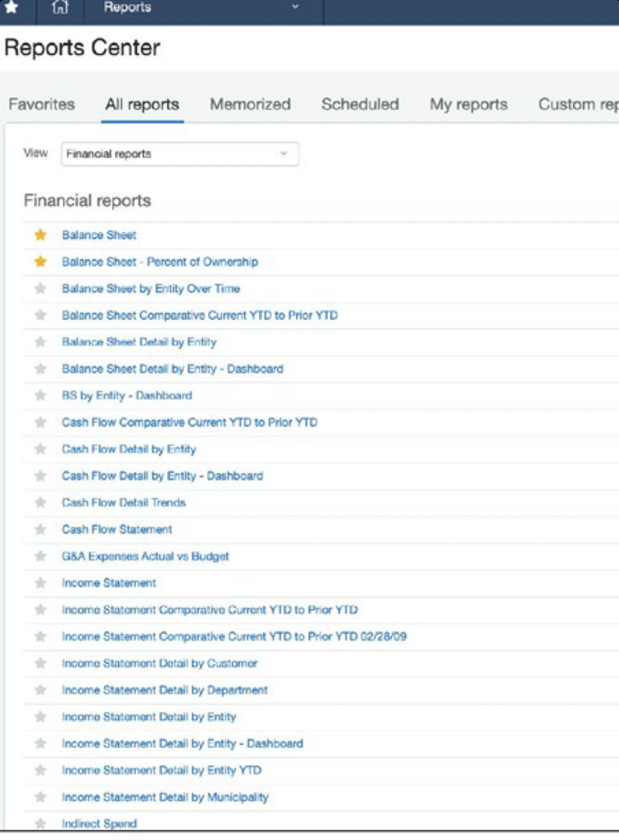This screenshot has height=840, width=619.
Task: Open Cash Flow Detail by Entity report
Action: pyautogui.click(x=129, y=449)
